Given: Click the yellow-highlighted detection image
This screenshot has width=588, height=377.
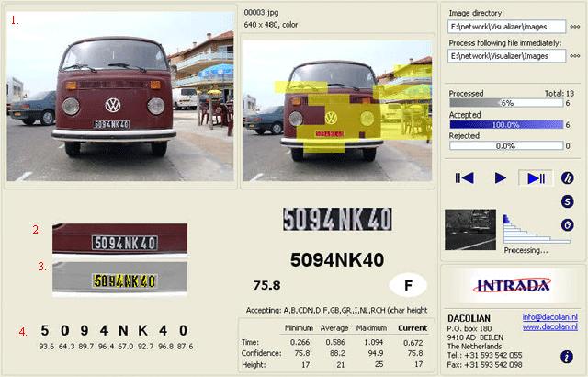Looking at the screenshot, I should pos(337,110).
